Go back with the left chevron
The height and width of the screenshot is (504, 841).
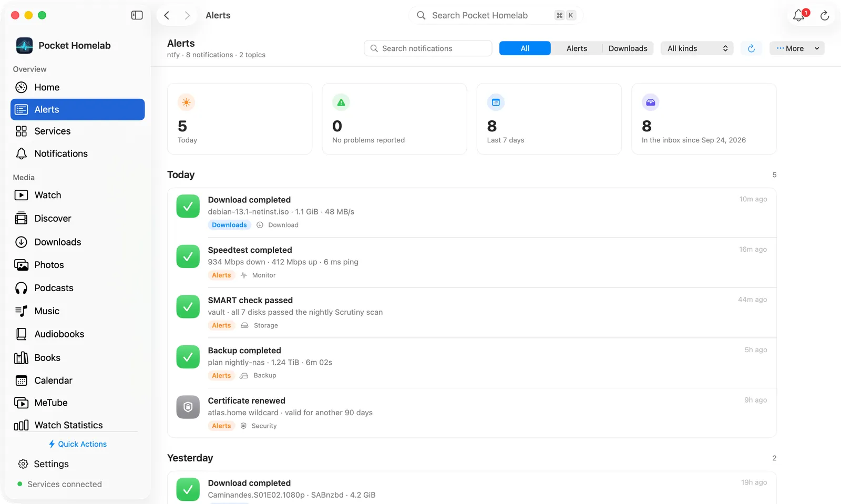pyautogui.click(x=167, y=15)
